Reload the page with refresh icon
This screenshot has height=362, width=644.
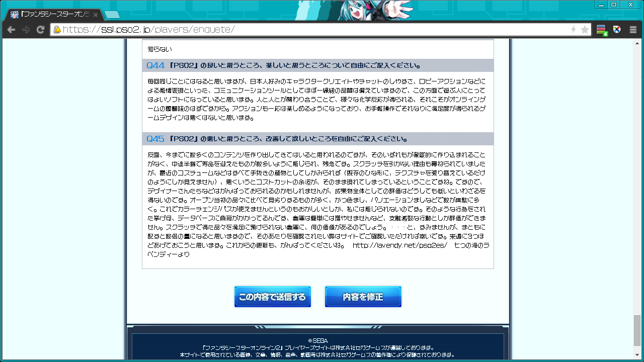[x=40, y=30]
